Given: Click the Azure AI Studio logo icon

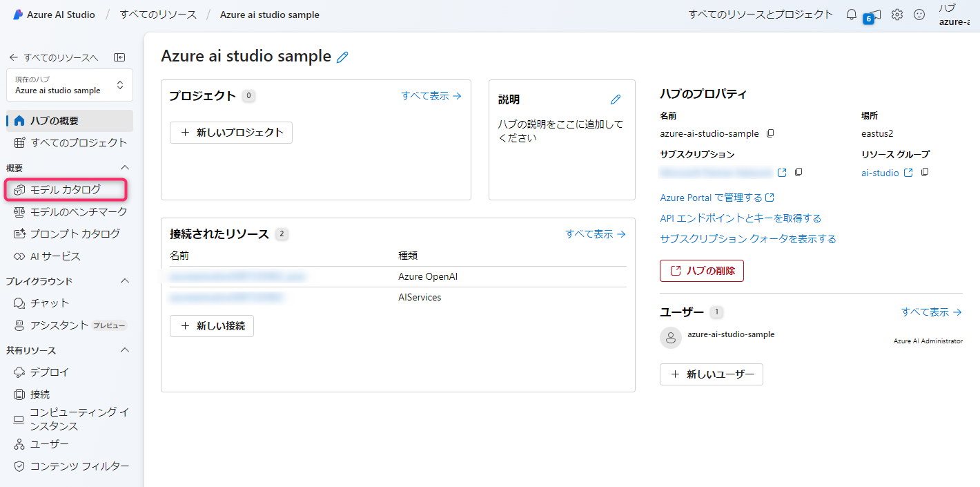Looking at the screenshot, I should pyautogui.click(x=18, y=15).
